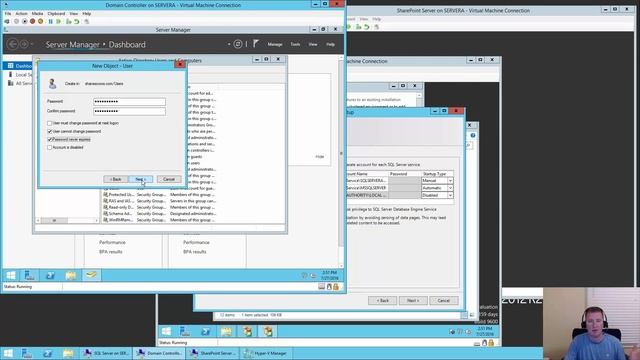640x360 pixels.
Task: Select the 'RAS and IAS...' group row
Action: pyautogui.click(x=159, y=201)
